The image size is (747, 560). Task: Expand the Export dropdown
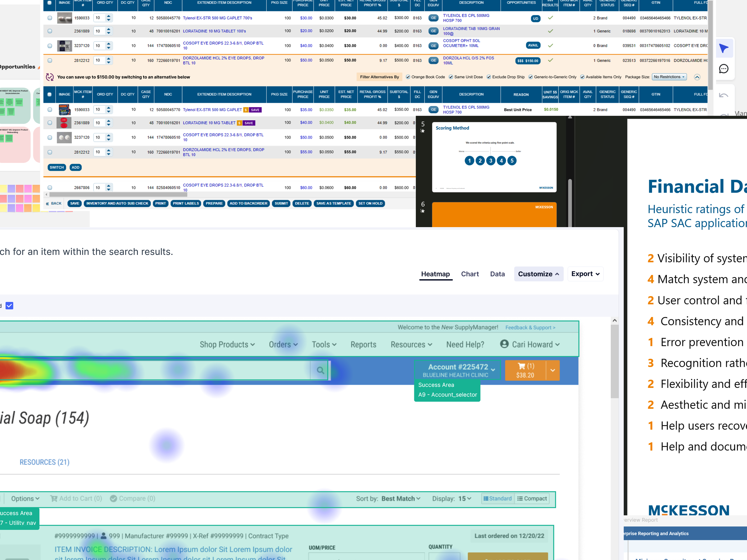coord(585,274)
